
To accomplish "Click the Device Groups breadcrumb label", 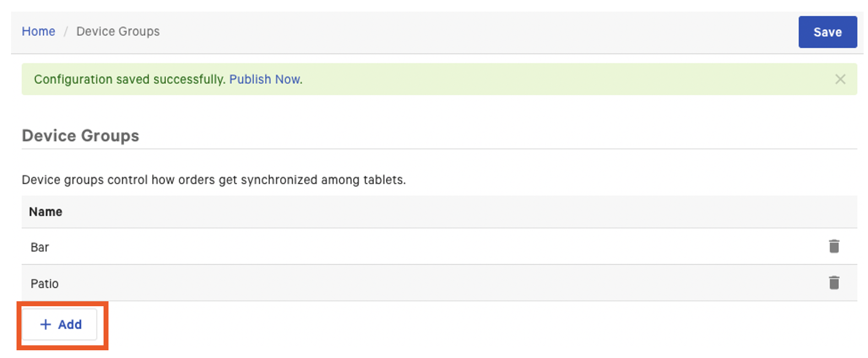I will coord(117,31).
